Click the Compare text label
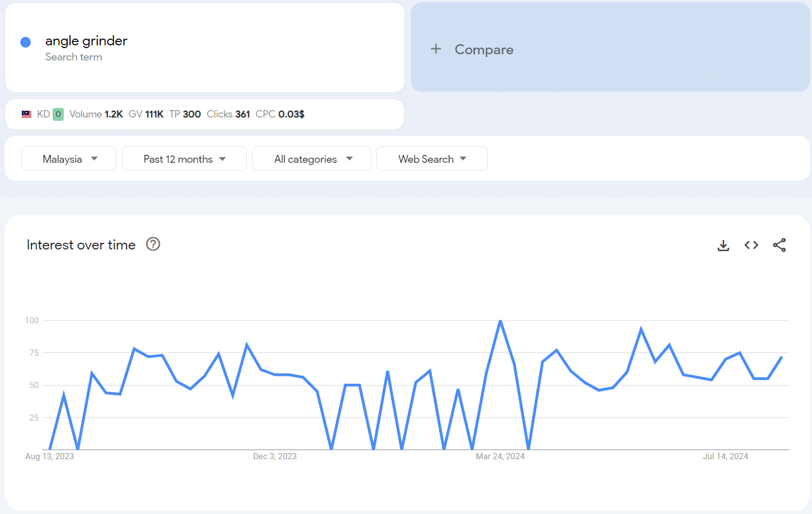Screen dimensions: 812x514 (484, 50)
